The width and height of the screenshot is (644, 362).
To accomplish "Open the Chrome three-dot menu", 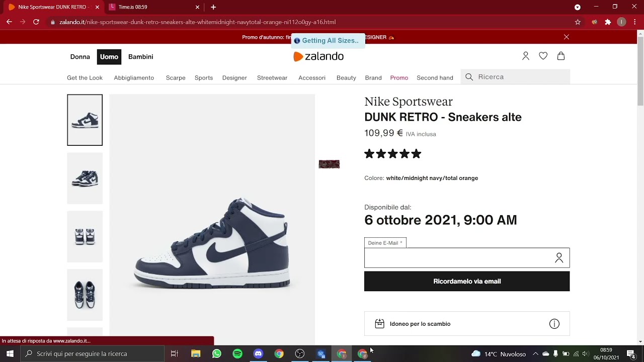I will coord(635,22).
